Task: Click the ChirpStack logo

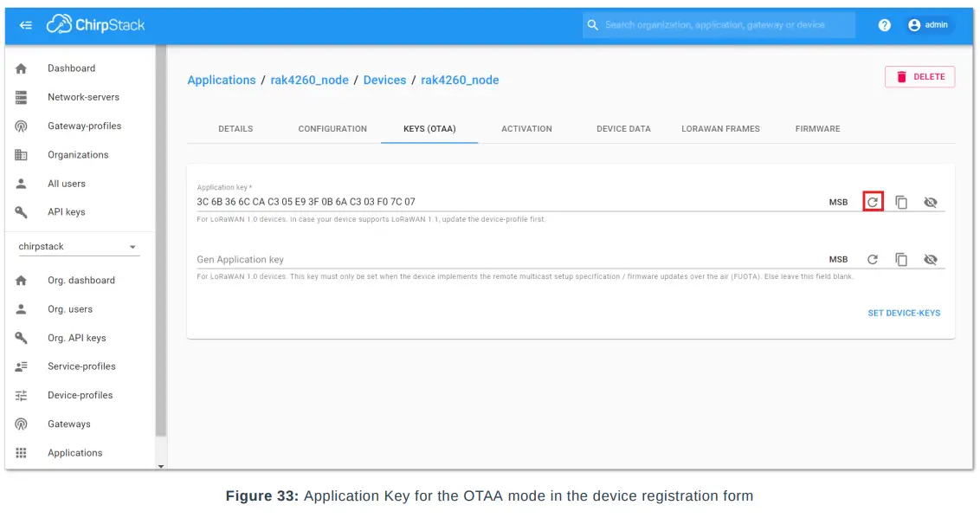Action: point(95,24)
